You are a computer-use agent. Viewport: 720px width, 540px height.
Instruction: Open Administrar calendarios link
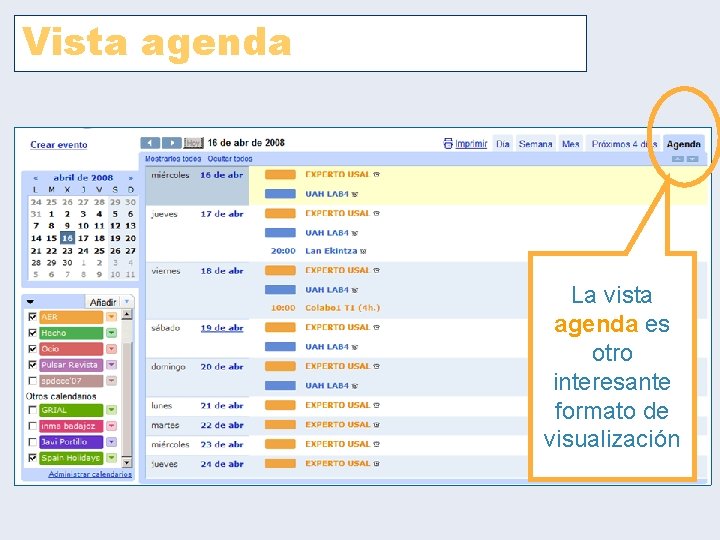90,474
